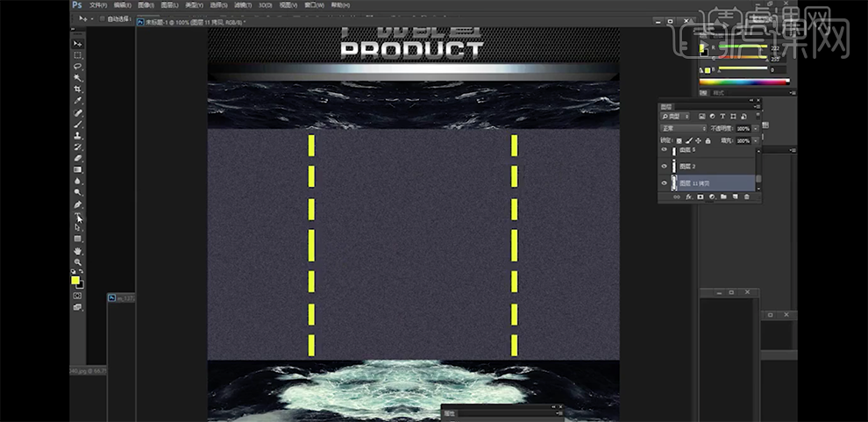This screenshot has width=868, height=422.
Task: Open the layer filter type dropdown
Action: click(676, 117)
